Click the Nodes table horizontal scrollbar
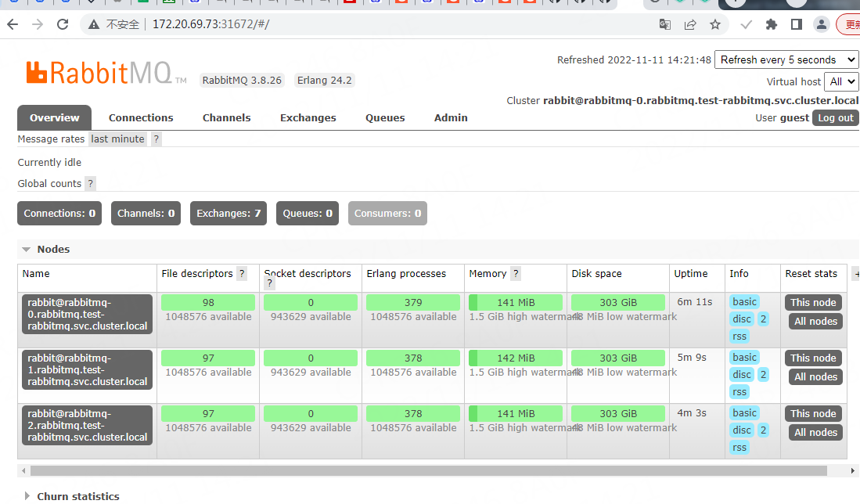Viewport: 860px width, 504px height. pyautogui.click(x=428, y=470)
